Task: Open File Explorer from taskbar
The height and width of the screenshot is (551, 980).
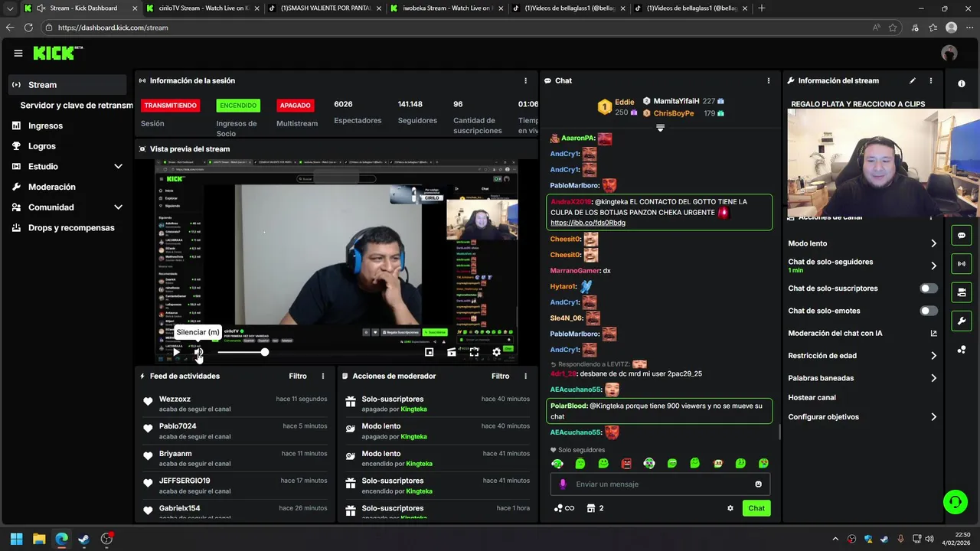Action: [38, 539]
